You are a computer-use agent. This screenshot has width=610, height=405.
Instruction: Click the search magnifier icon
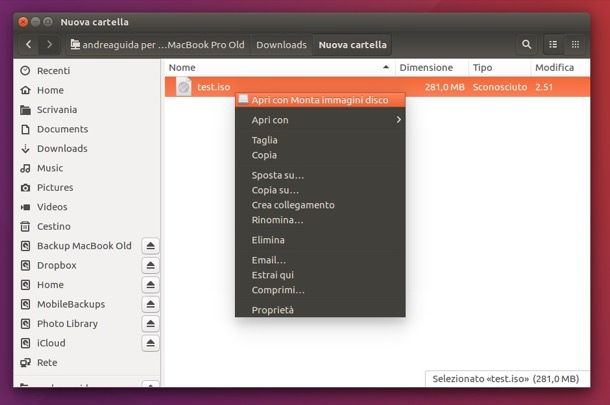click(x=526, y=45)
